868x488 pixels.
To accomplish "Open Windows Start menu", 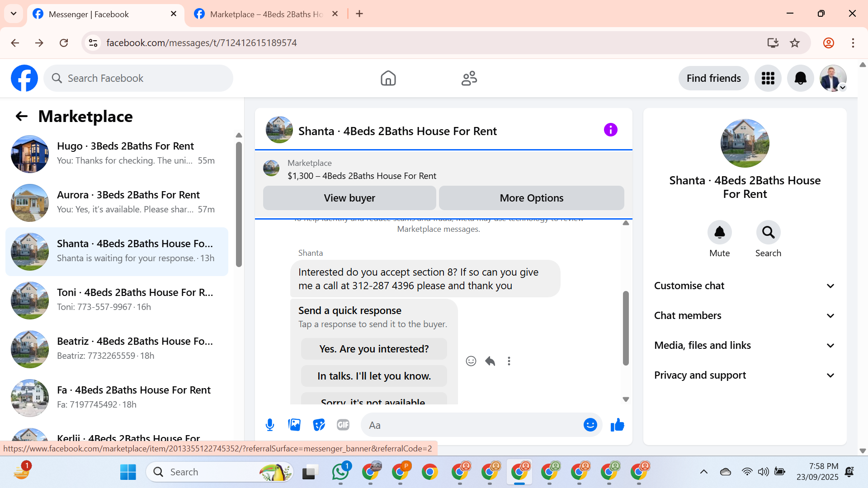I will (128, 472).
